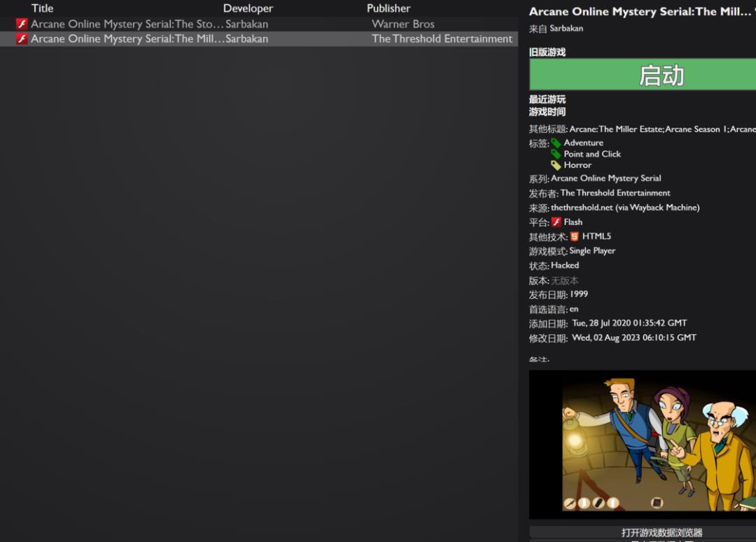Click the thethreshold.net source link

pyautogui.click(x=625, y=207)
